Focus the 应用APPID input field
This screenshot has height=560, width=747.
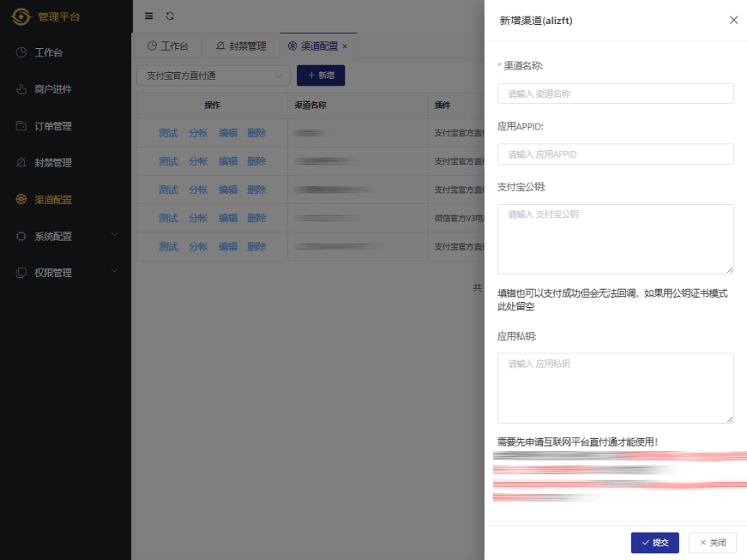coord(615,154)
